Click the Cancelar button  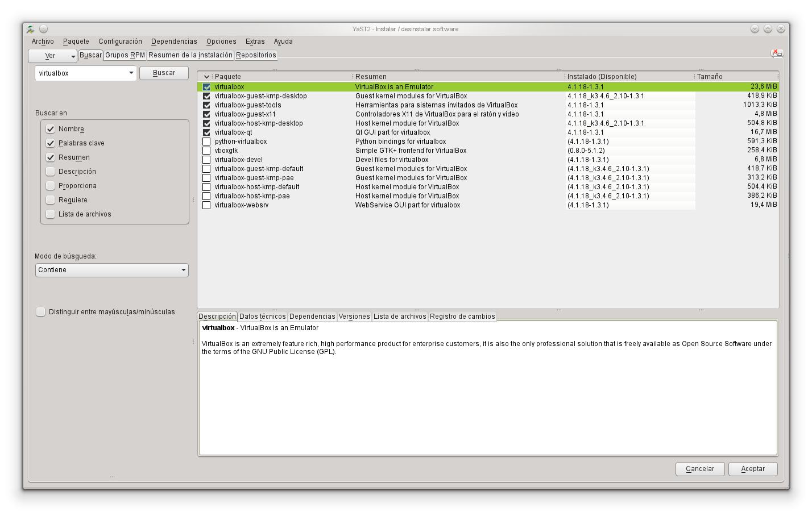click(700, 469)
